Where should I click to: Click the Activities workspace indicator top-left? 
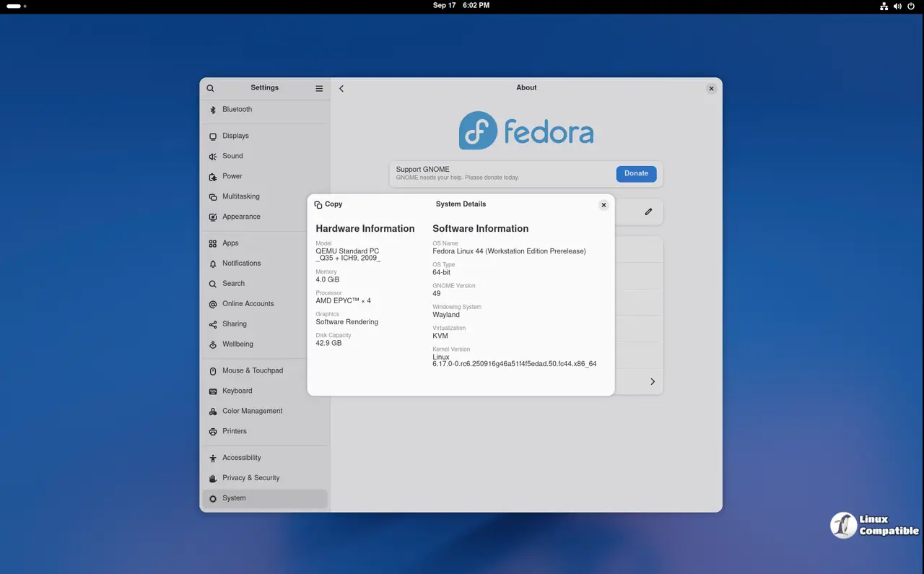(x=16, y=6)
